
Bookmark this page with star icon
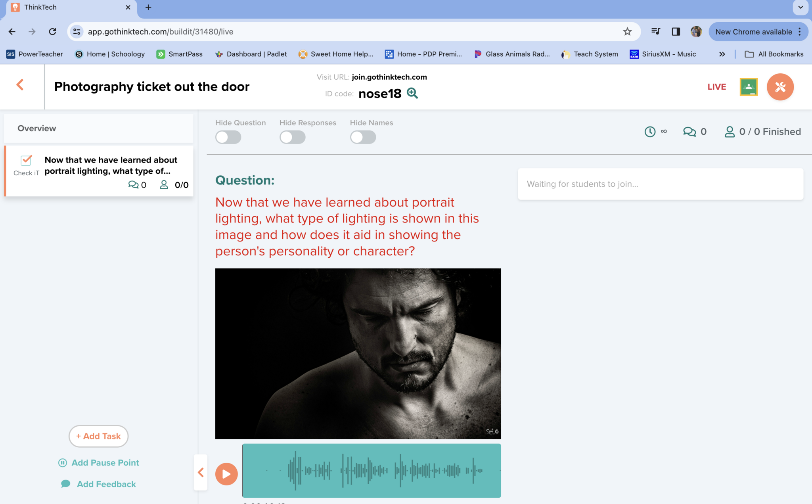point(627,32)
